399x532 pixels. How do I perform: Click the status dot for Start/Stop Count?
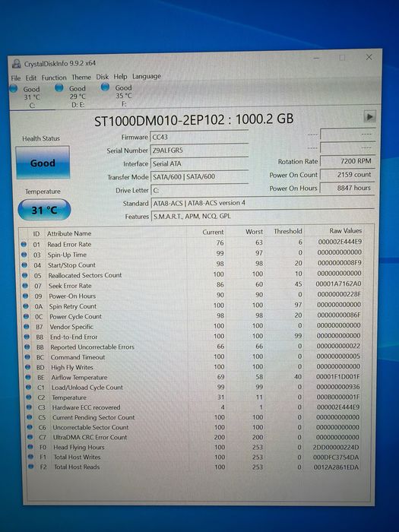tap(24, 265)
